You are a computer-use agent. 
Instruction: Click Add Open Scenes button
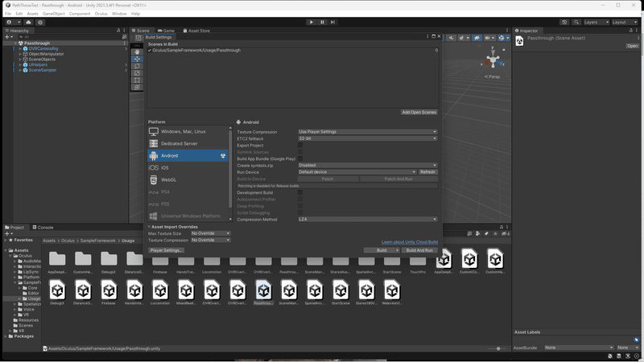pyautogui.click(x=419, y=112)
